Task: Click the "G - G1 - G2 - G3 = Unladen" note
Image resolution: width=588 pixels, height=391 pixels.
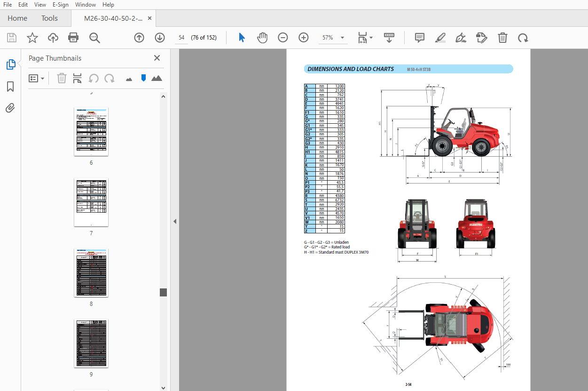Action: (x=326, y=242)
